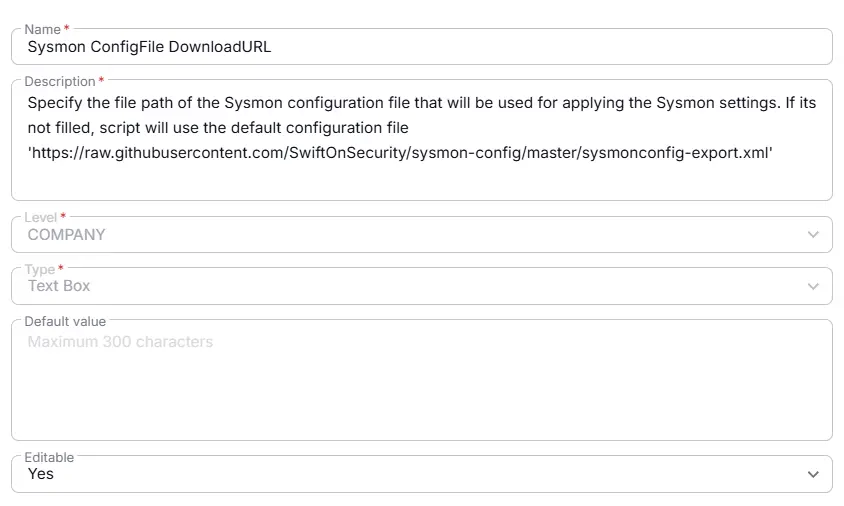Click the Default value label
This screenshot has height=506, width=844.
pyautogui.click(x=64, y=321)
